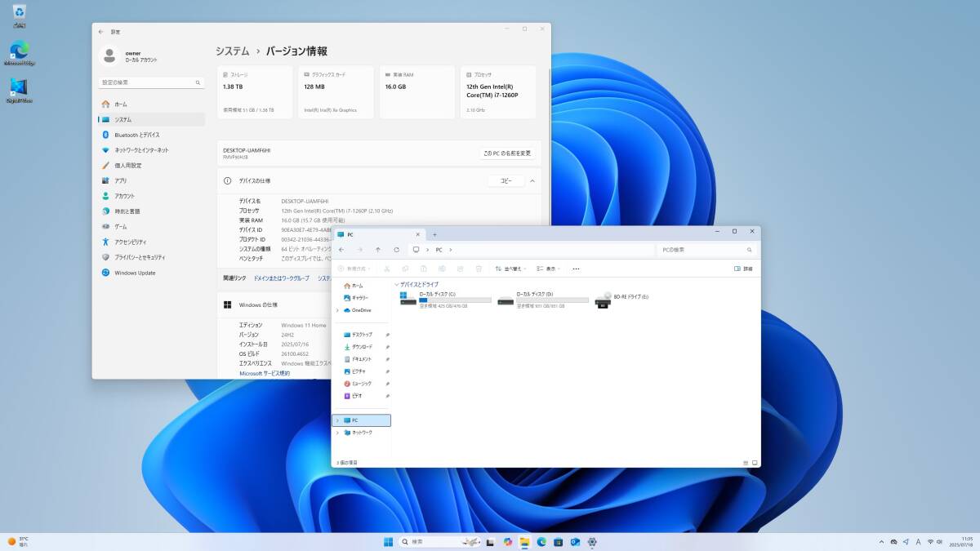Click the PCの検索 search box
Screen dimensions: 980x551
tap(706, 250)
